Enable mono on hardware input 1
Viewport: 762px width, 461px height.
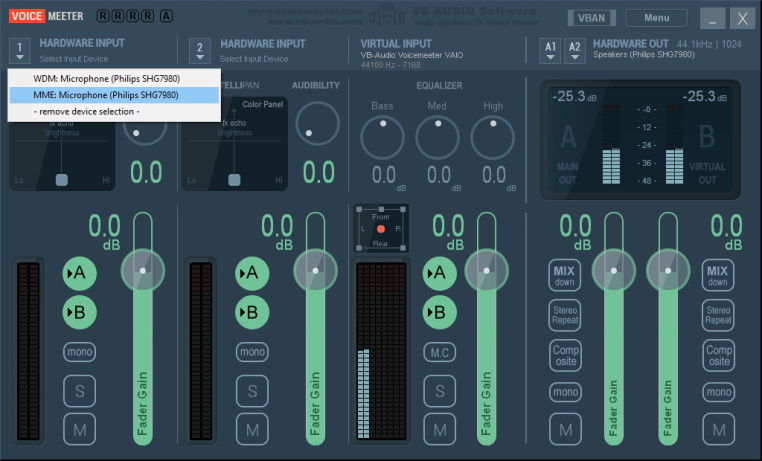tap(79, 352)
